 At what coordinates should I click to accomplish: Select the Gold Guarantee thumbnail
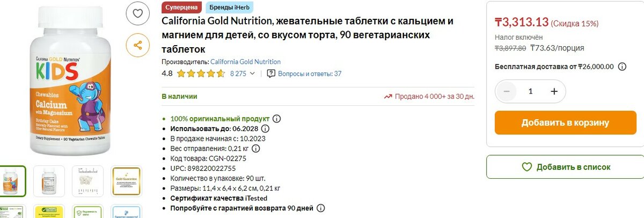[126, 180]
